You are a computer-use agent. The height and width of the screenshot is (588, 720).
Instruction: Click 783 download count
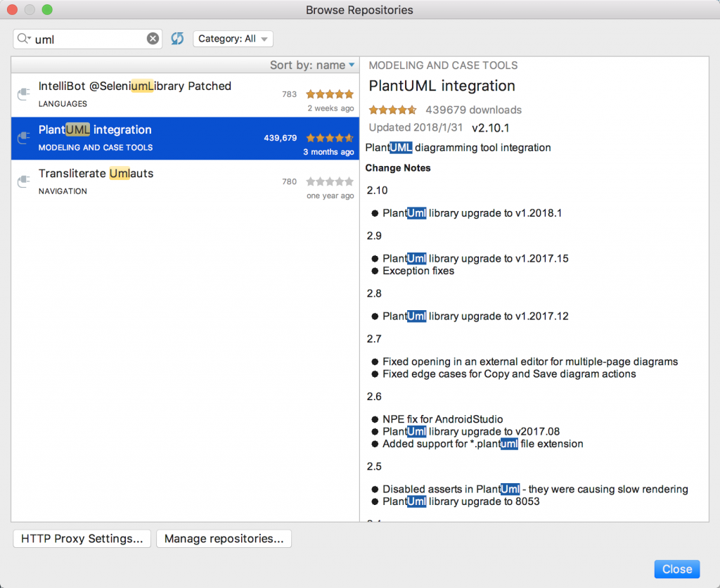coord(289,94)
